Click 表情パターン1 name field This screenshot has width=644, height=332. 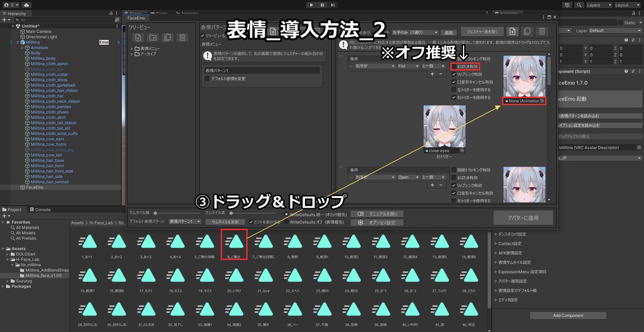pyautogui.click(x=262, y=70)
